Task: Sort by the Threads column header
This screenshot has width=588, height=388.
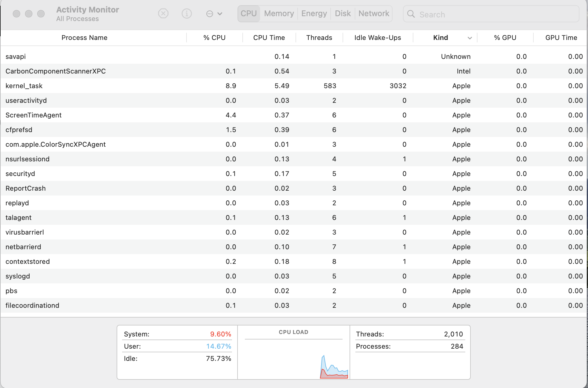Action: click(319, 38)
